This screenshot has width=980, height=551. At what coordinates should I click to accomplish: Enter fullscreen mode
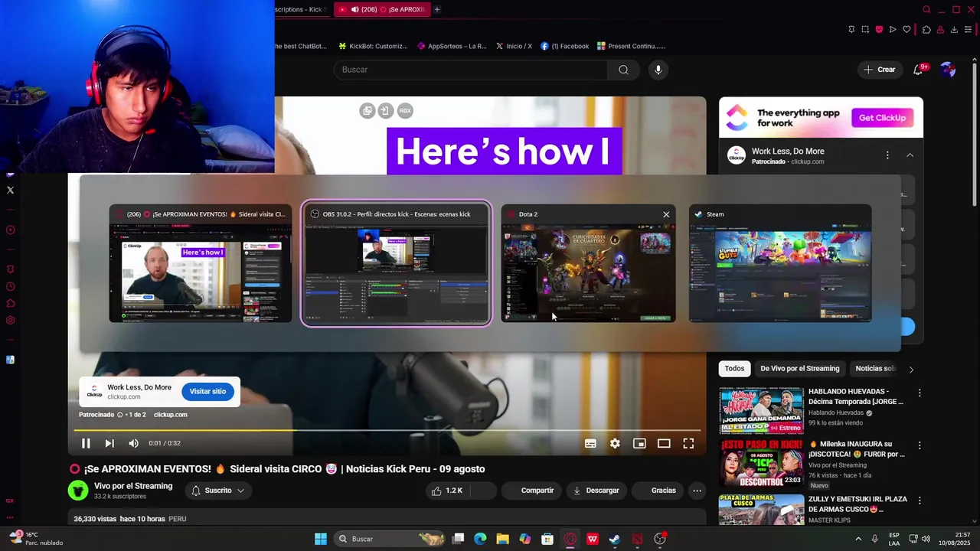[688, 443]
